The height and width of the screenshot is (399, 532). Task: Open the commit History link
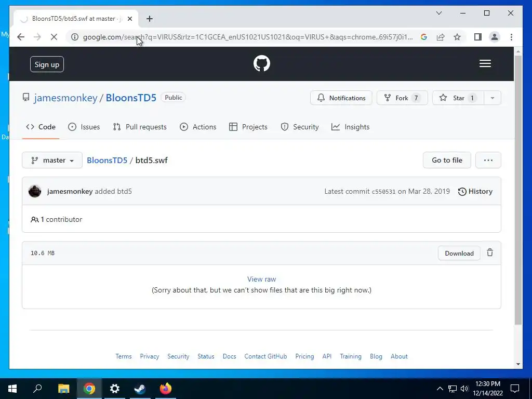(x=475, y=191)
